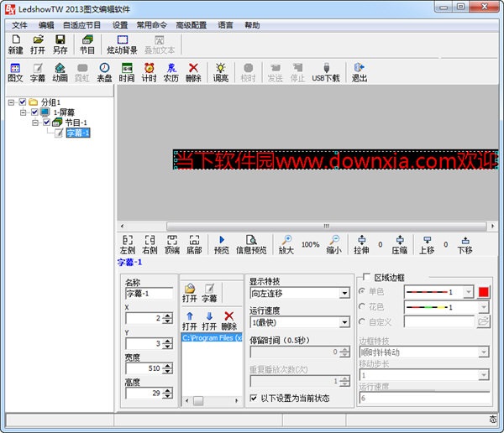This screenshot has width=504, height=433.
Task: Toggle checkbox for 1-屏幕
Action: [34, 112]
